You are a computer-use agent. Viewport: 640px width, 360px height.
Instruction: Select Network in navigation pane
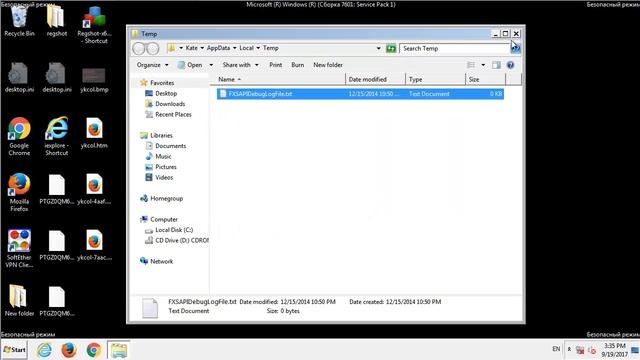point(162,262)
